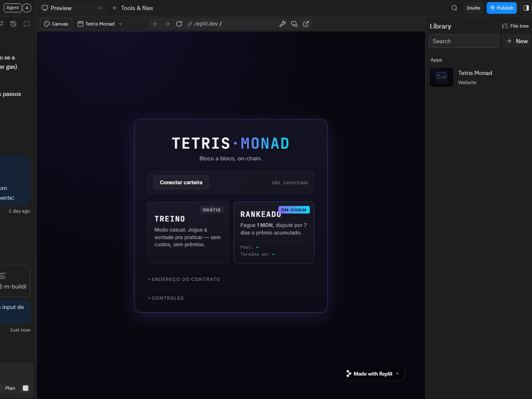Click the Apps section label

pyautogui.click(x=436, y=60)
